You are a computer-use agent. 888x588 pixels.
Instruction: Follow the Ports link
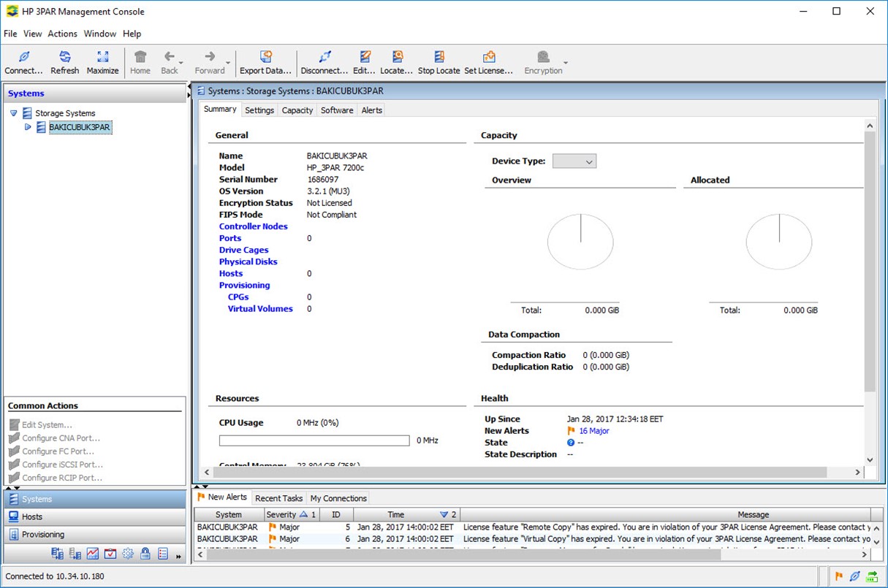[230, 238]
